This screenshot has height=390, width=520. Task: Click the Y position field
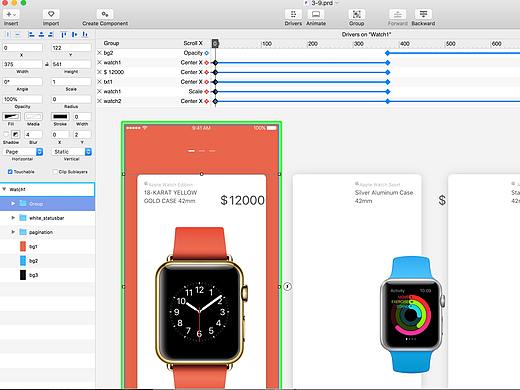pyautogui.click(x=71, y=48)
